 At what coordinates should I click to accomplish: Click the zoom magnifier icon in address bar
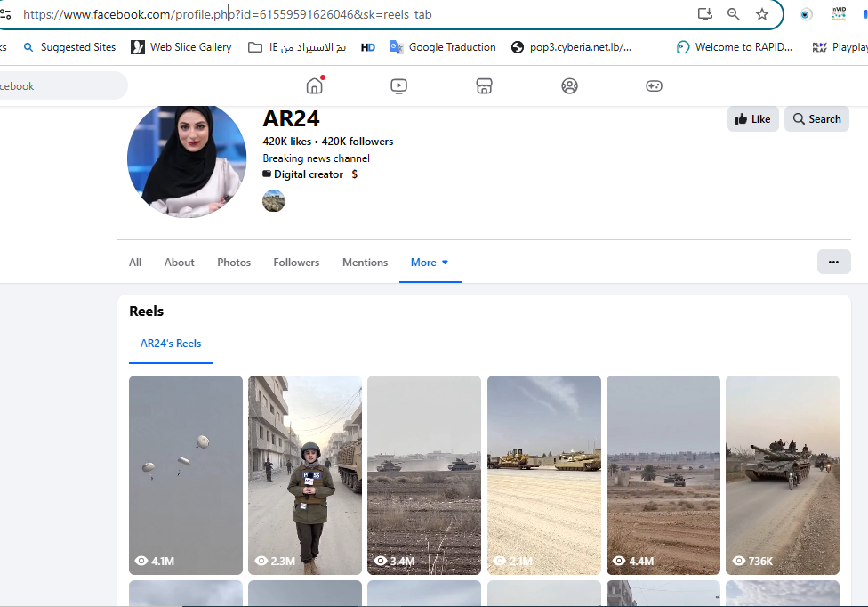[733, 14]
